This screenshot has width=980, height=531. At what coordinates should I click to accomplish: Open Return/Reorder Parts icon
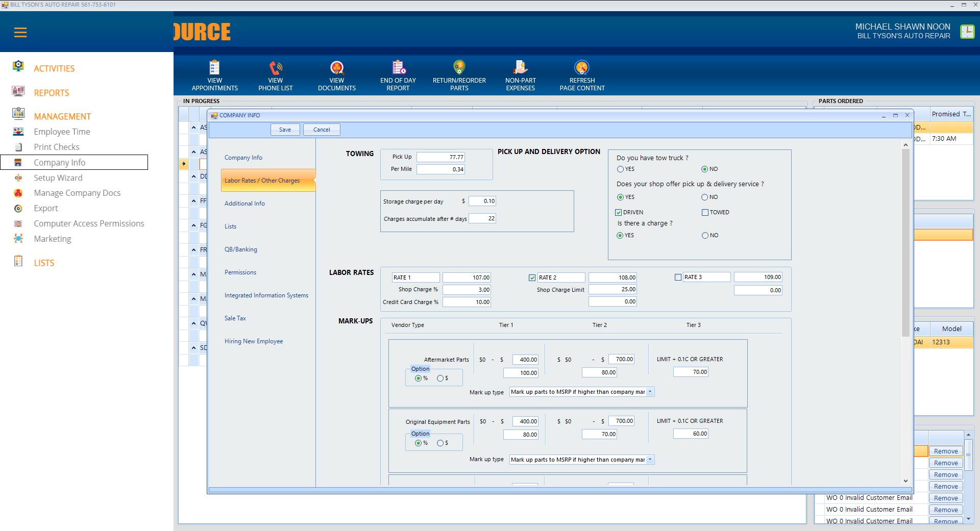459,68
